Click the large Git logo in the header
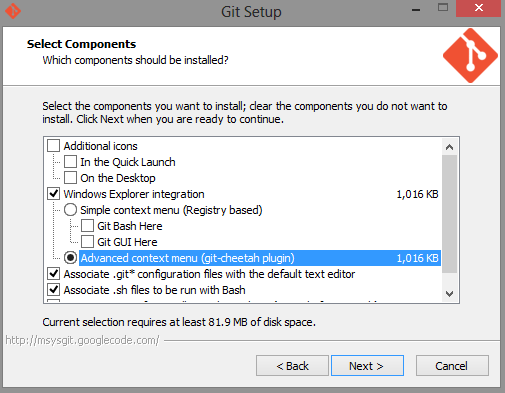 470,55
